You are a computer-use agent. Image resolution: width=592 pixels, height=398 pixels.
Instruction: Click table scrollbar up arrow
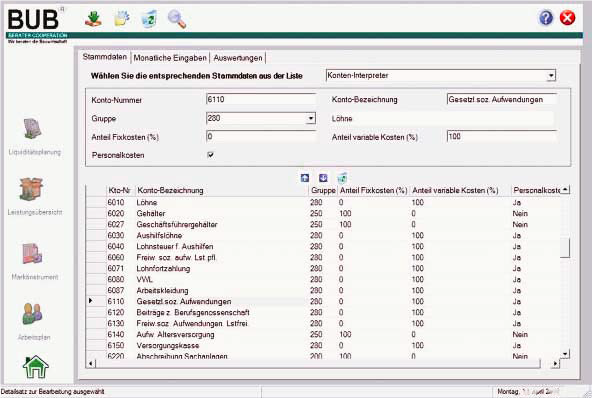point(565,189)
